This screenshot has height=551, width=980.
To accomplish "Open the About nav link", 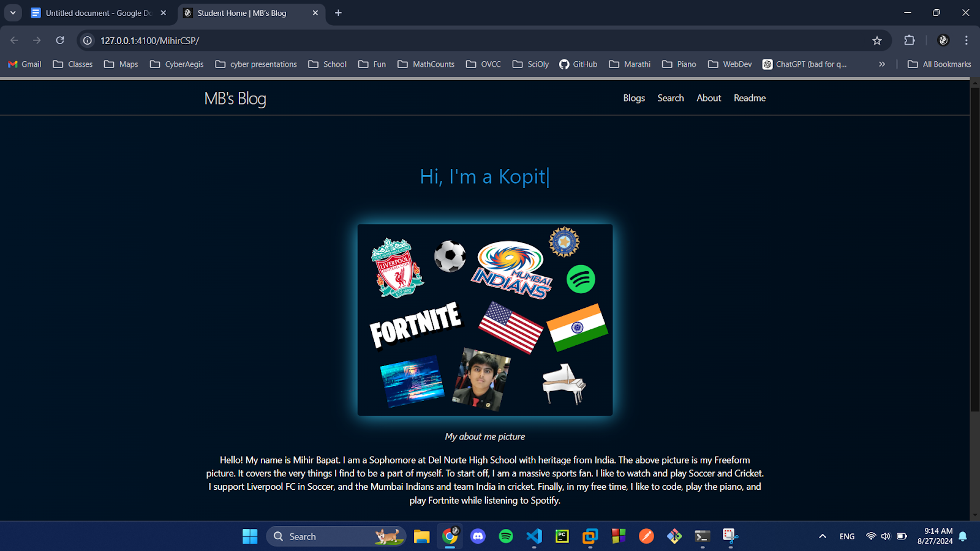I will pyautogui.click(x=709, y=98).
